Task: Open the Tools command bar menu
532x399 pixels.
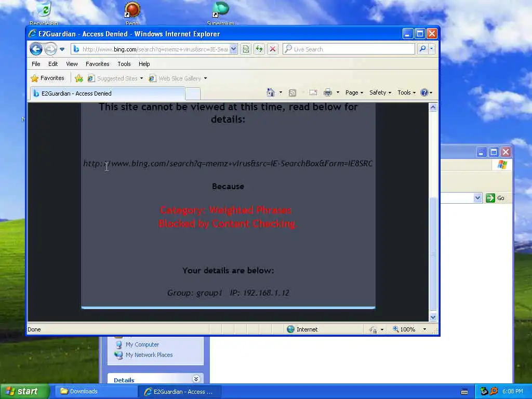Action: [406, 92]
